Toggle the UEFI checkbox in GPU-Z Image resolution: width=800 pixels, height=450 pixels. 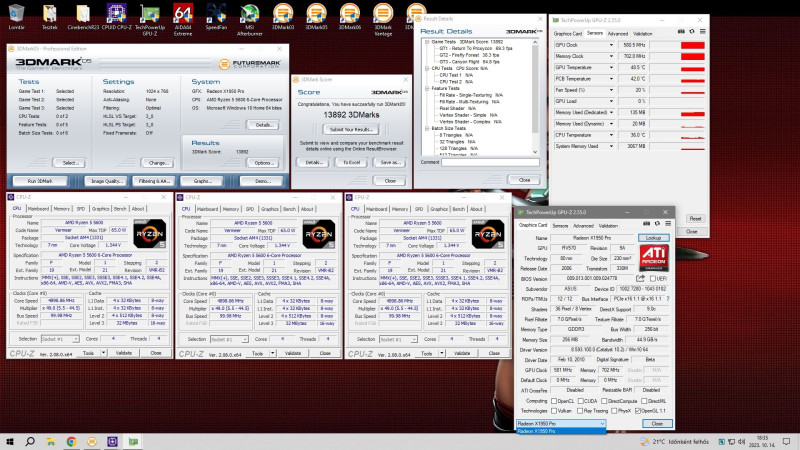click(x=653, y=279)
